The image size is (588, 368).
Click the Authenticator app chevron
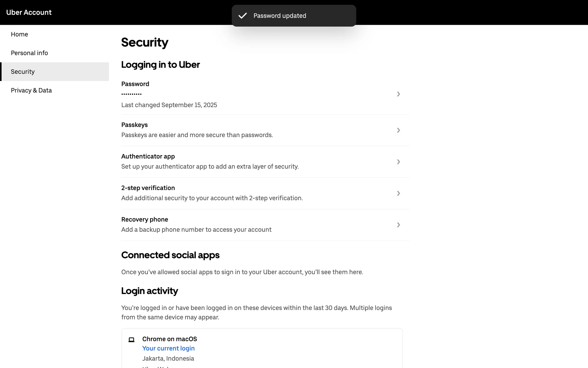pyautogui.click(x=398, y=162)
